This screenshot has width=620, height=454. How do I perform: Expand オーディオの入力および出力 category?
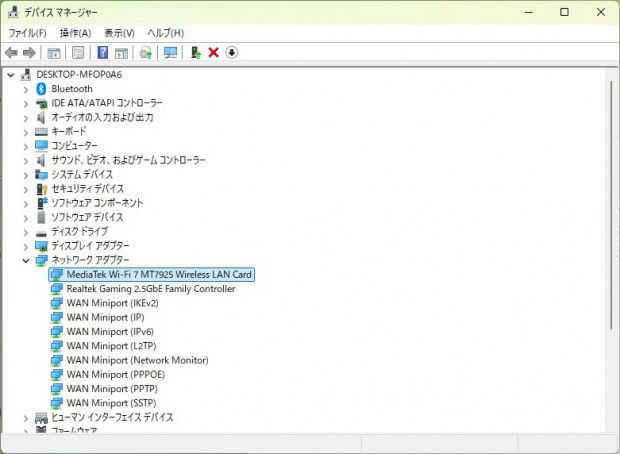coord(26,118)
